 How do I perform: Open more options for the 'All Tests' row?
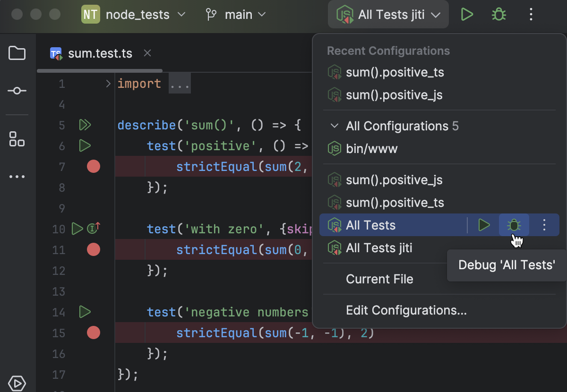point(544,225)
